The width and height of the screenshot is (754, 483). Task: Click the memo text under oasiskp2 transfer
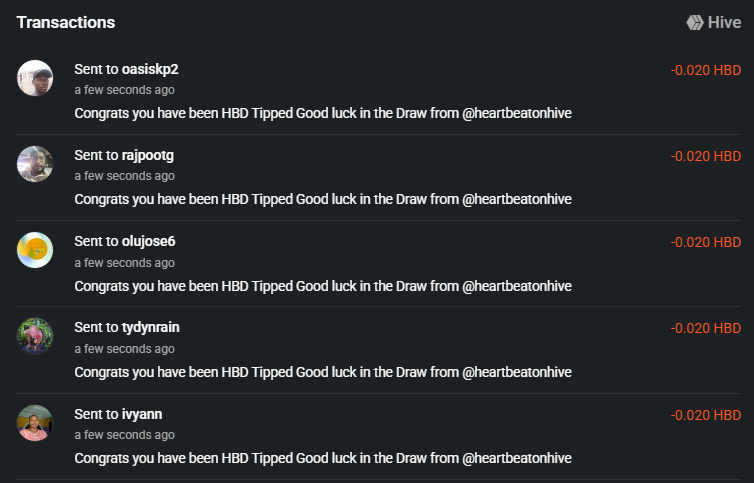323,113
